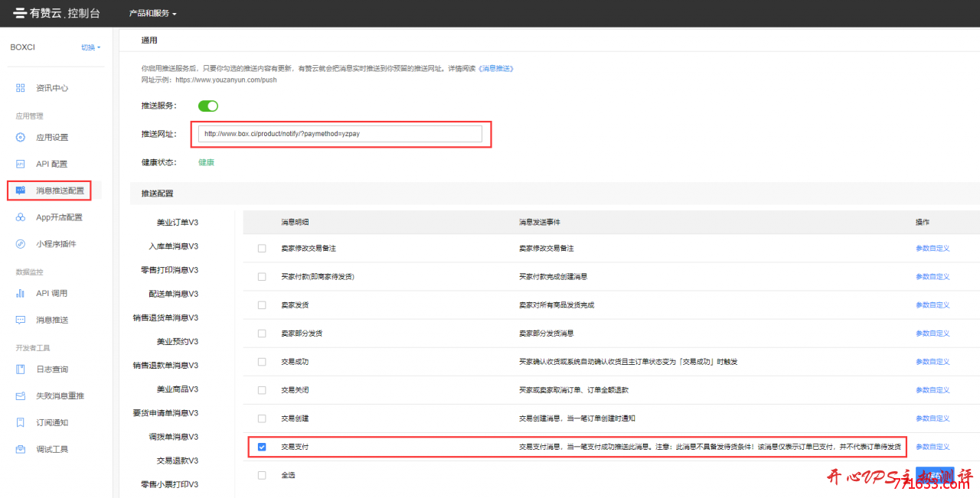Click 参数自定义 for 交易支付 row
The width and height of the screenshot is (980, 498).
(933, 447)
